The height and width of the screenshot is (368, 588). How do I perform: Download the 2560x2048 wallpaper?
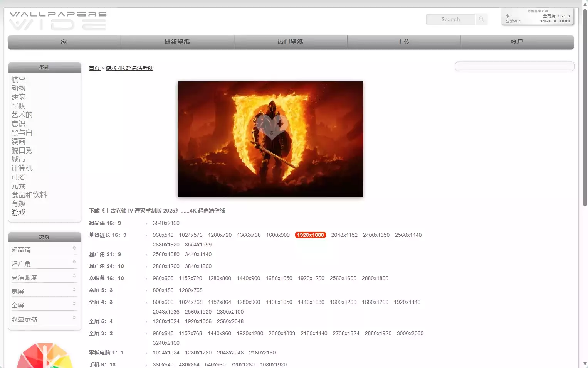click(x=230, y=321)
